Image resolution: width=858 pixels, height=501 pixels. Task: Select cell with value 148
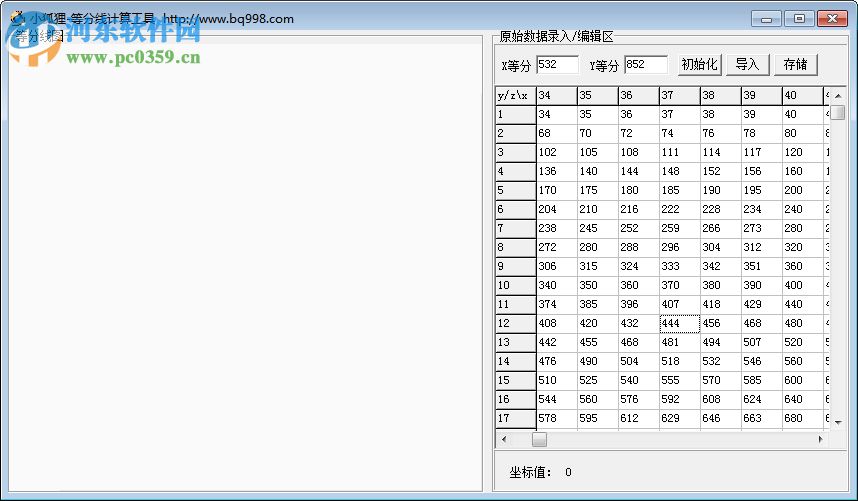pyautogui.click(x=680, y=171)
